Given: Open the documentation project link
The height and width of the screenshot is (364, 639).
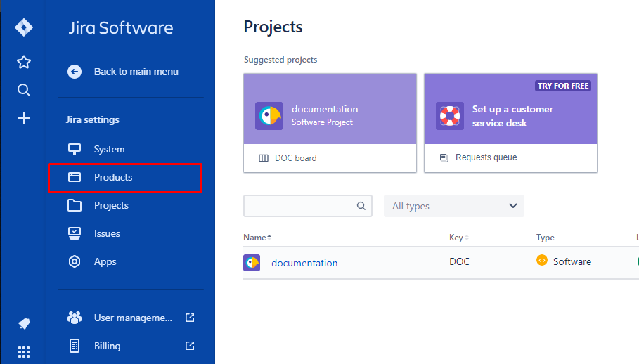Looking at the screenshot, I should pos(304,263).
